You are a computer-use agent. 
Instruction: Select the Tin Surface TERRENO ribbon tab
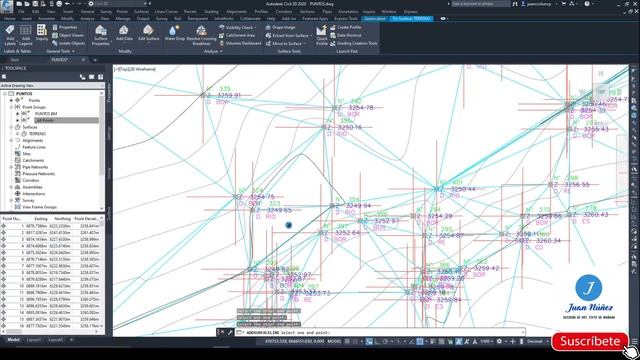pyautogui.click(x=411, y=19)
